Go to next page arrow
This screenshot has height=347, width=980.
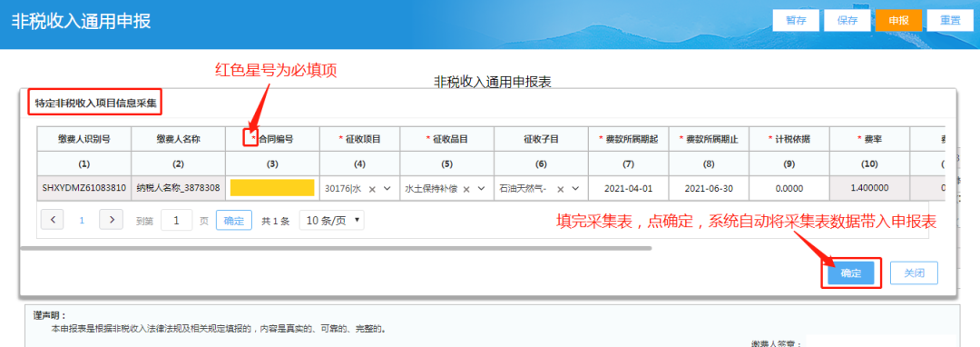112,220
